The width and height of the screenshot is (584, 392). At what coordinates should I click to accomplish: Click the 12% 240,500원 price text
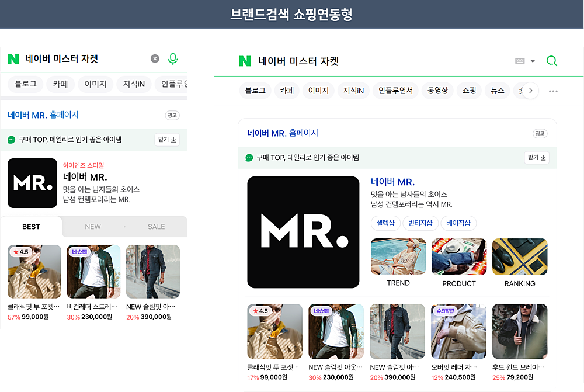pos(453,377)
